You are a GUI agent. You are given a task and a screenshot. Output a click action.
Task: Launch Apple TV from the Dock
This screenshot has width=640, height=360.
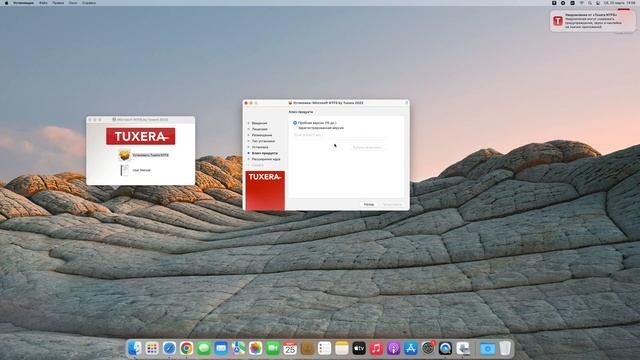click(x=359, y=348)
